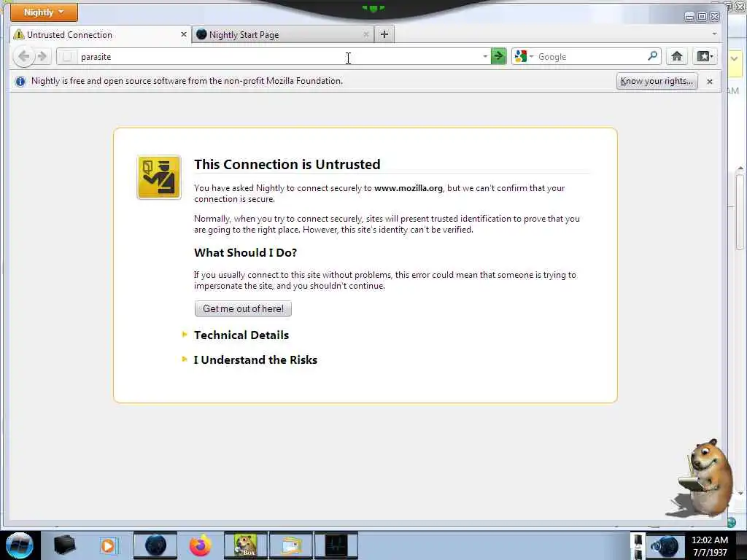Open the list all tabs dropdown
The image size is (747, 560).
click(714, 34)
